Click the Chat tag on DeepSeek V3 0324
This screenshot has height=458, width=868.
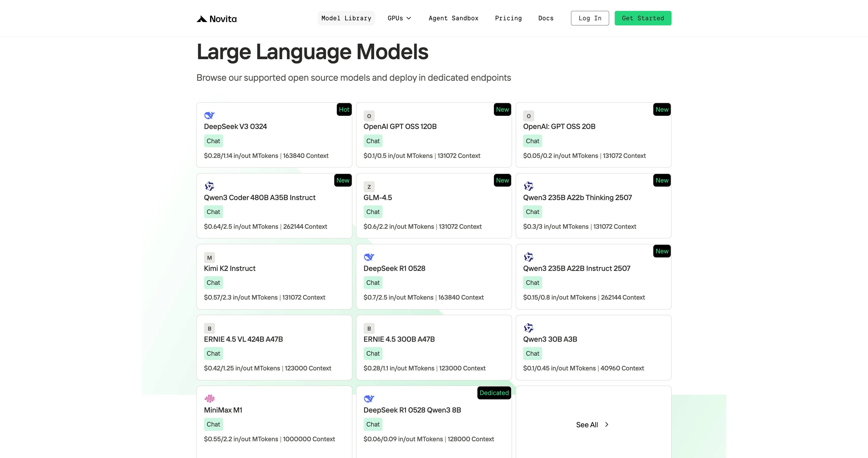click(213, 141)
